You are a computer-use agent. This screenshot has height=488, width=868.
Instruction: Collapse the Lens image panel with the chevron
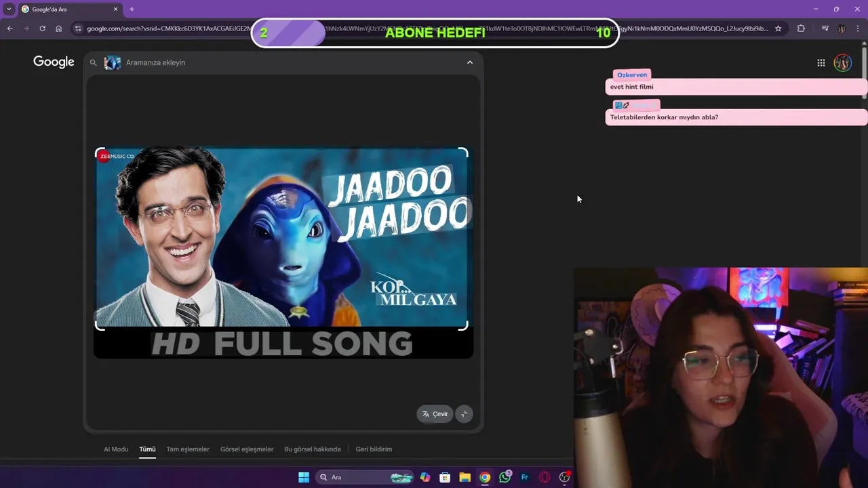(x=470, y=62)
